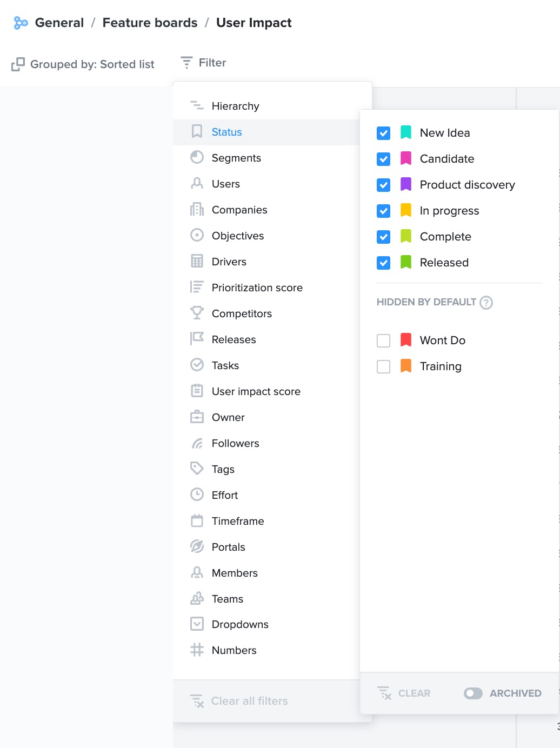Uncheck the Released status
Screen dimensions: 560x748
pos(384,263)
